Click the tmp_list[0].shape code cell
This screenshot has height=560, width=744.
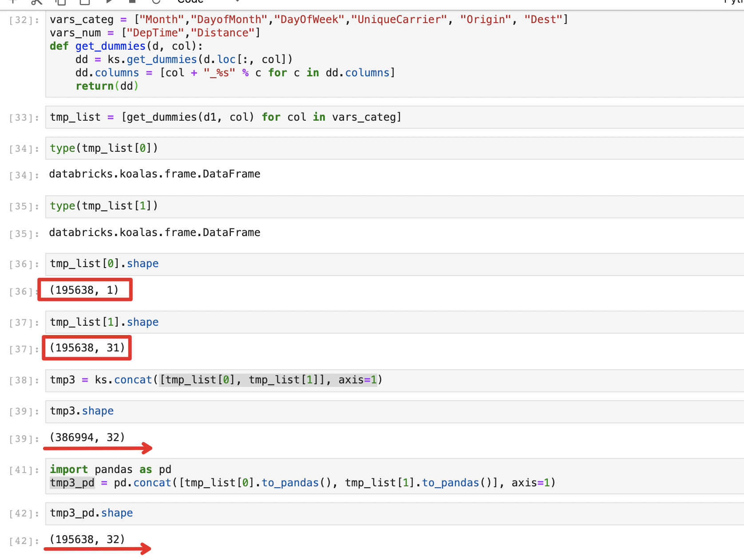tap(395, 264)
